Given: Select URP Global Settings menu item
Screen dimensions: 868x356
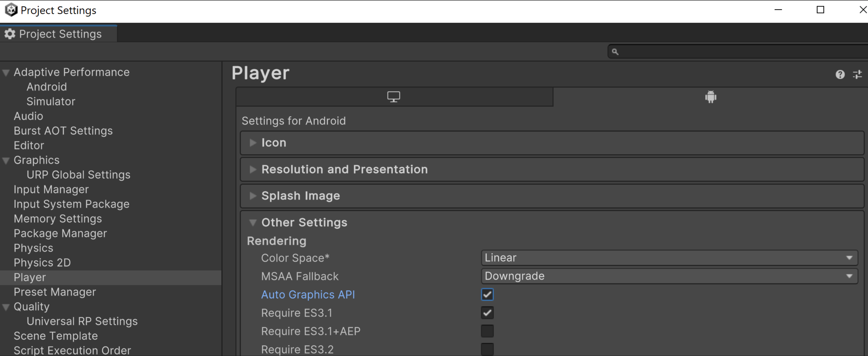Looking at the screenshot, I should (x=77, y=174).
